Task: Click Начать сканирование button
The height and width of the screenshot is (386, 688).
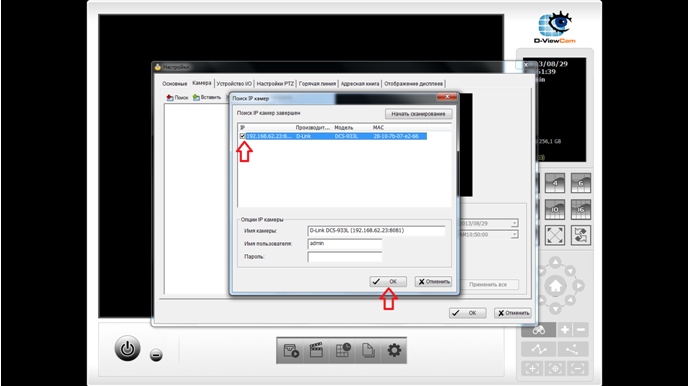Action: pos(419,114)
